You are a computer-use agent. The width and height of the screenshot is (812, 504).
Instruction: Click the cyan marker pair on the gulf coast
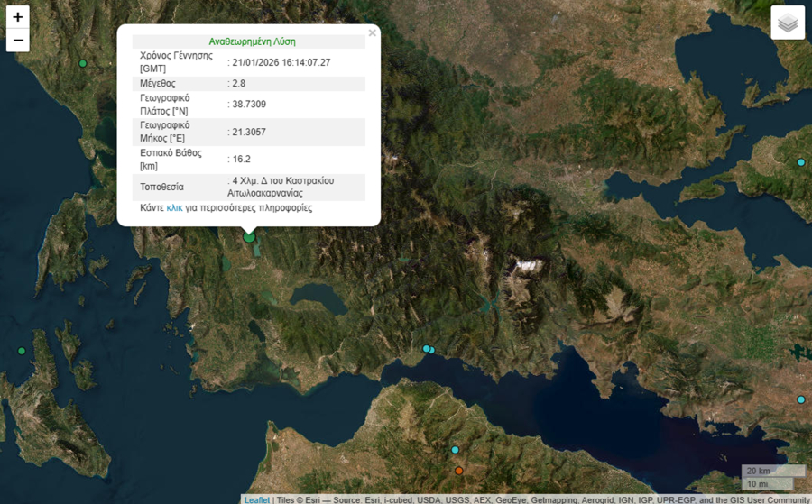429,349
